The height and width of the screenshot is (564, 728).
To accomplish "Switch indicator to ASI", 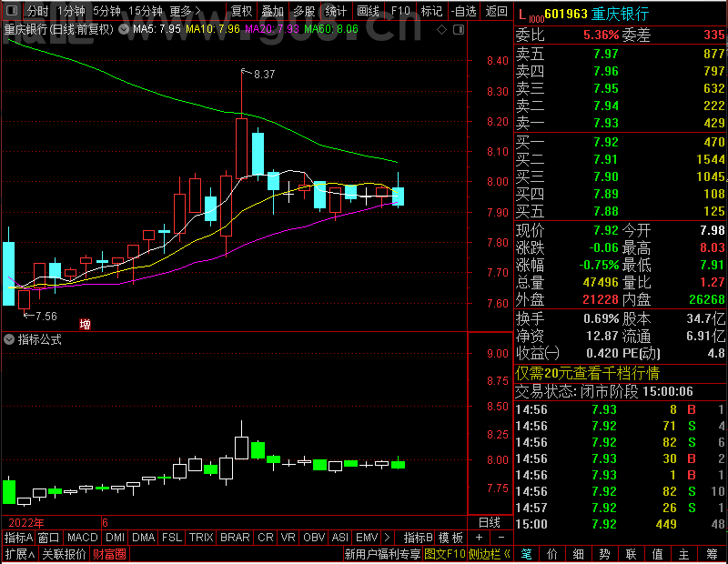I will pos(339,538).
